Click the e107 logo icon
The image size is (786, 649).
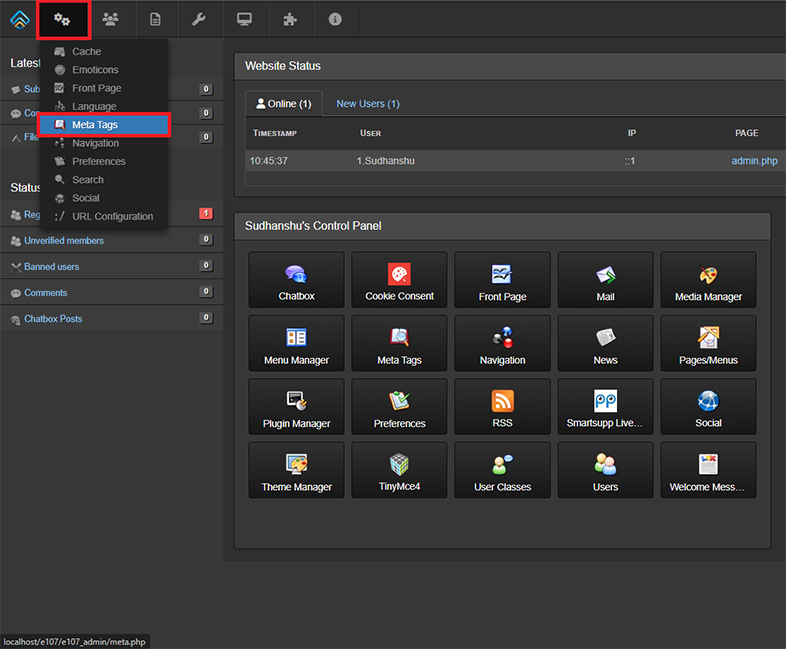point(20,19)
